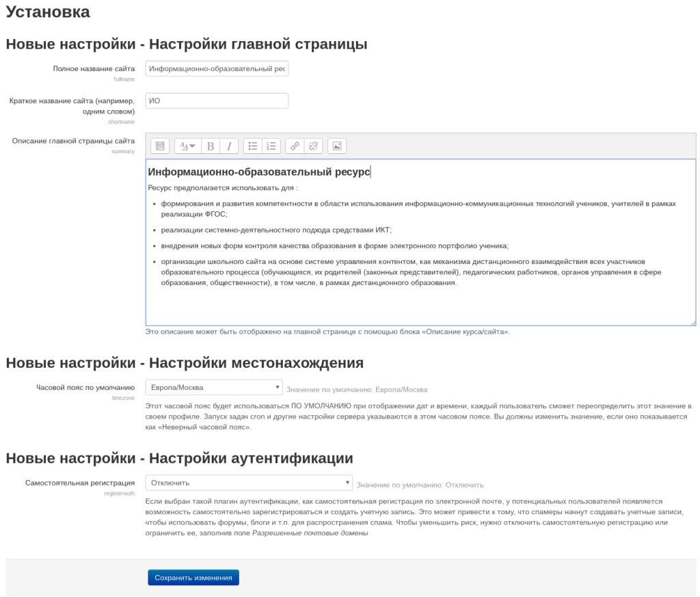Apply italic formatting in editor

229,146
